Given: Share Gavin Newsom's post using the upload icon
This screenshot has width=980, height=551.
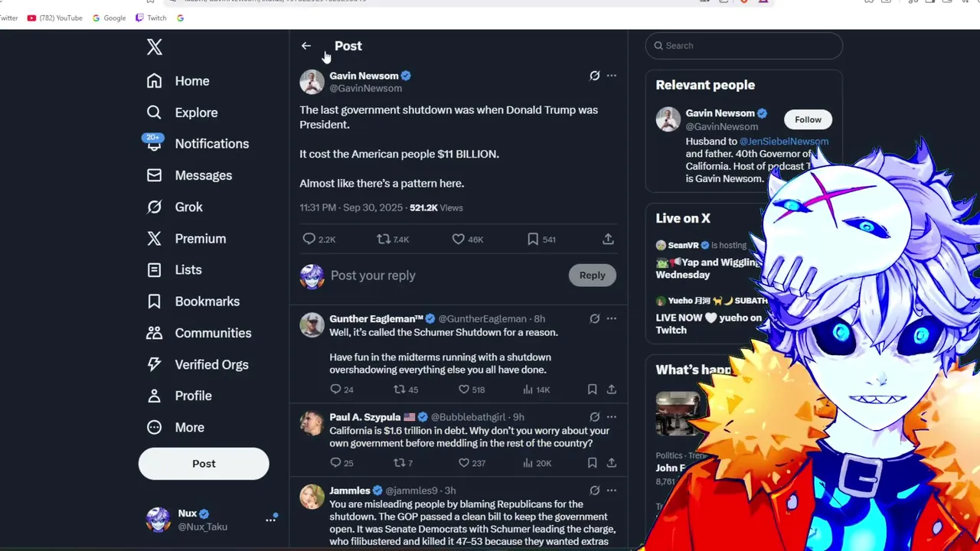Looking at the screenshot, I should click(608, 240).
